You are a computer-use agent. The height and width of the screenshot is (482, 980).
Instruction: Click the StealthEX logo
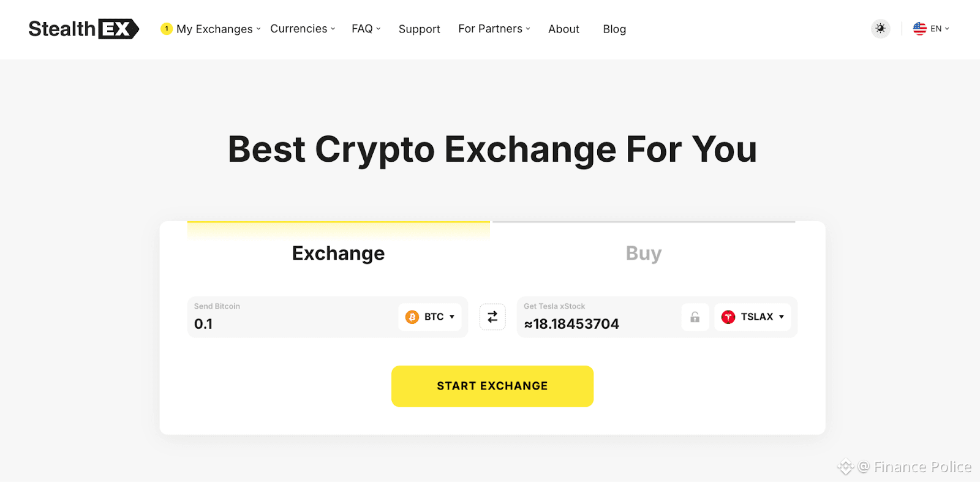coord(83,29)
